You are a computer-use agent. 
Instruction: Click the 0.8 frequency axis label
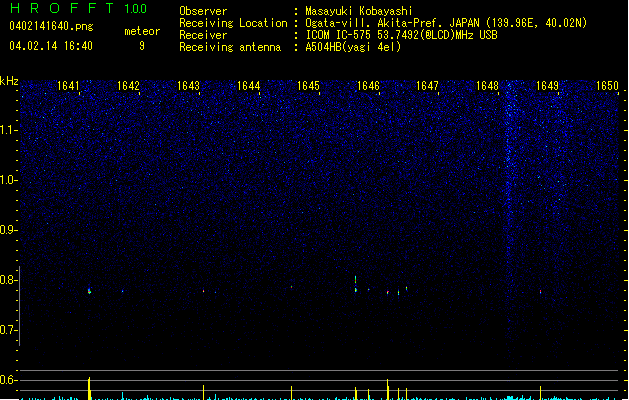tap(8, 280)
